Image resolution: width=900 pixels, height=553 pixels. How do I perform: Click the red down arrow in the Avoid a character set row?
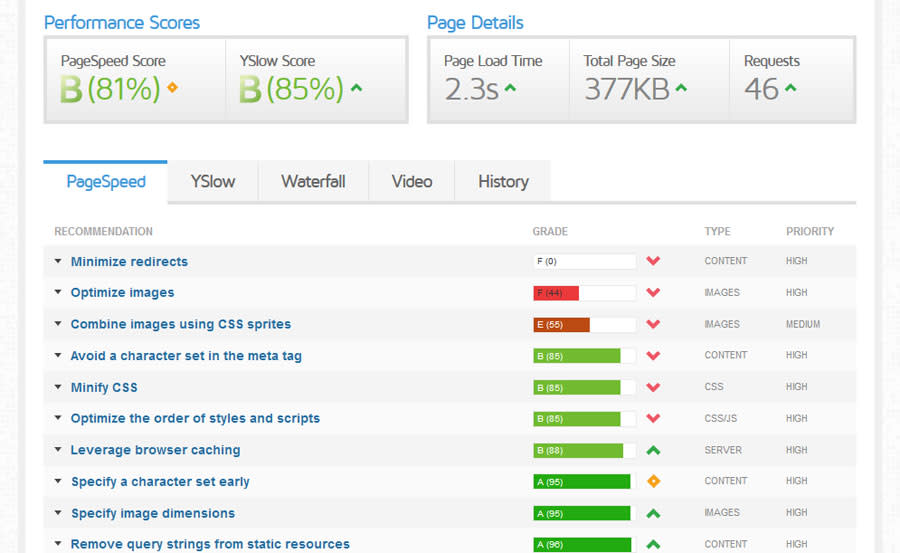click(653, 355)
